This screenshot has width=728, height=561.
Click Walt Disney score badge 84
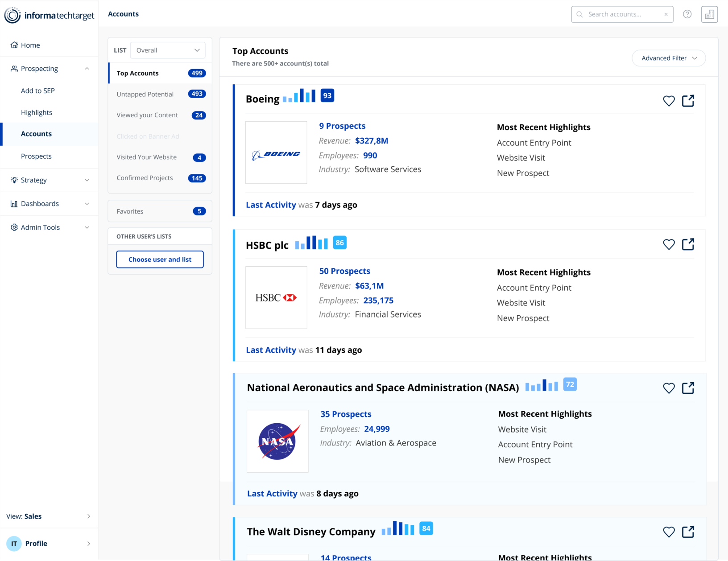pyautogui.click(x=426, y=528)
